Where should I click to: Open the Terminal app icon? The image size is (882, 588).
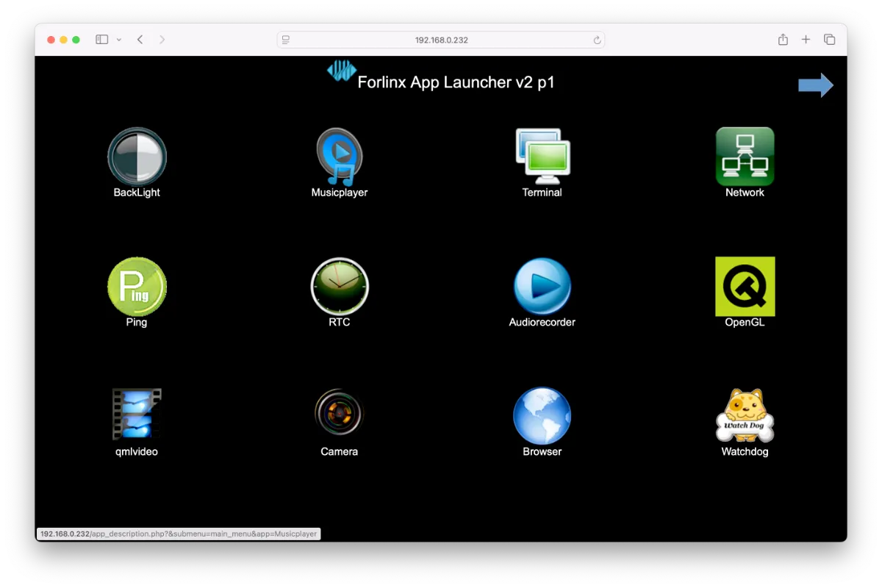pyautogui.click(x=542, y=156)
